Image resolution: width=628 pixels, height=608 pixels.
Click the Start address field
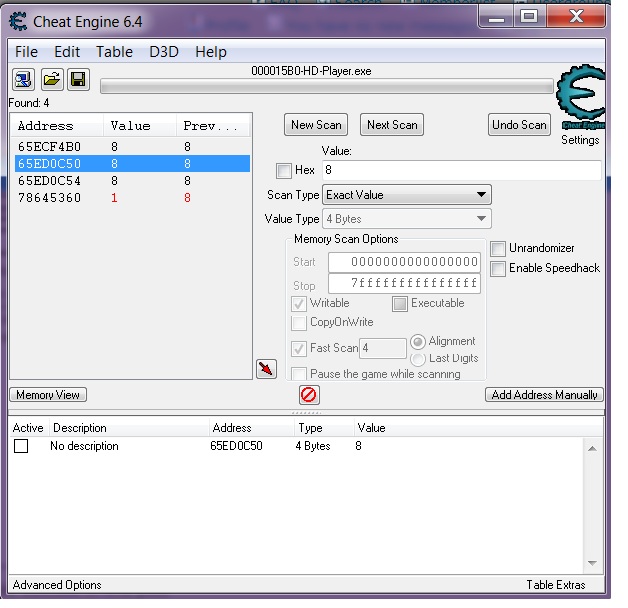[405, 262]
